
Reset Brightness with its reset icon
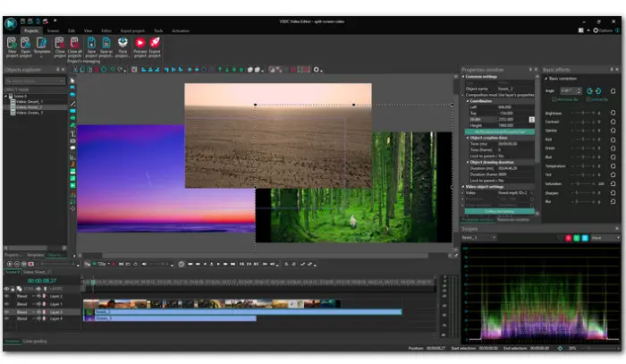[613, 113]
